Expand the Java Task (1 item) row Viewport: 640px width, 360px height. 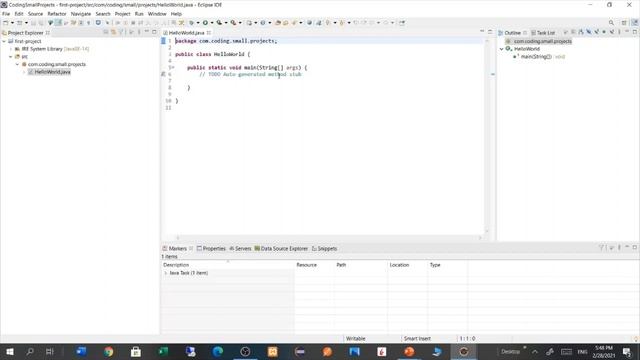(166, 273)
